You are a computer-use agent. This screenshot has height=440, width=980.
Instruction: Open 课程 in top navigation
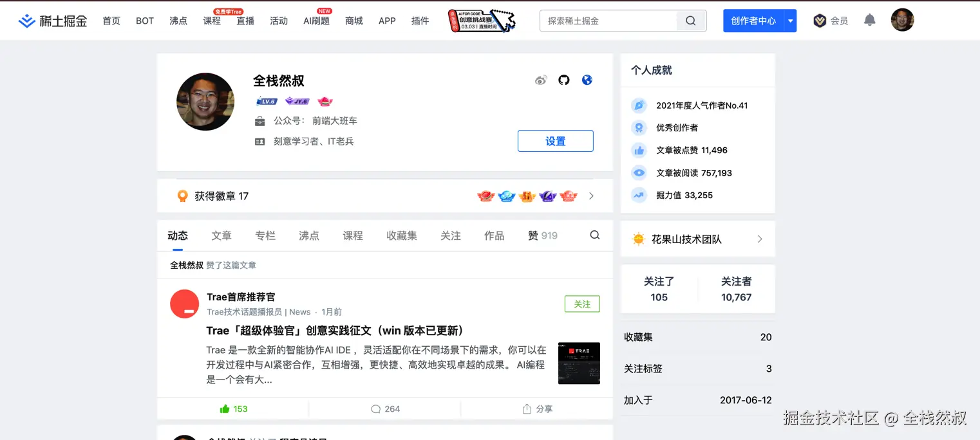click(212, 21)
